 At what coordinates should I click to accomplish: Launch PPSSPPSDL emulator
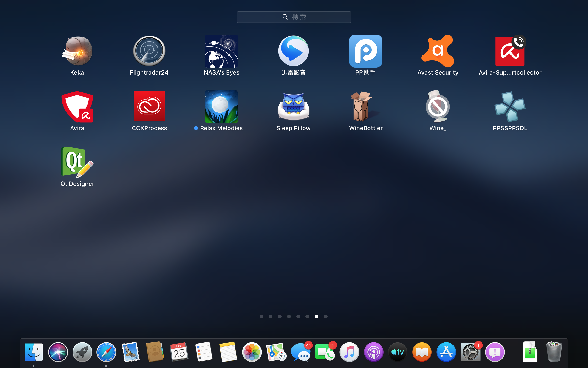click(510, 106)
